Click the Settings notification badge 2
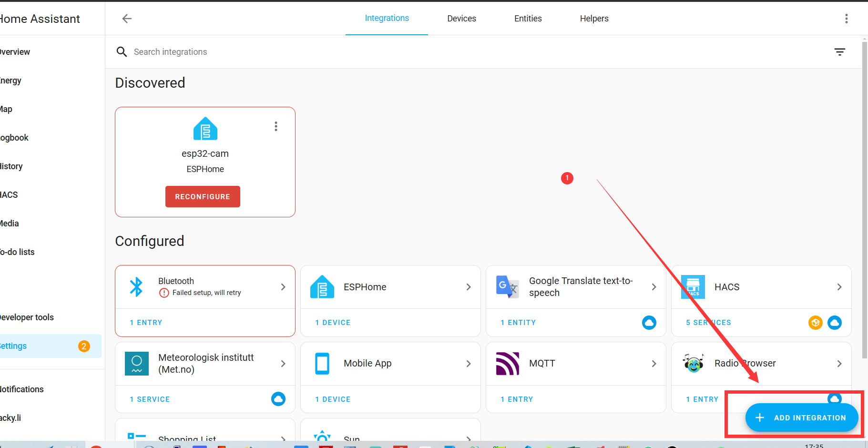 [x=84, y=346]
